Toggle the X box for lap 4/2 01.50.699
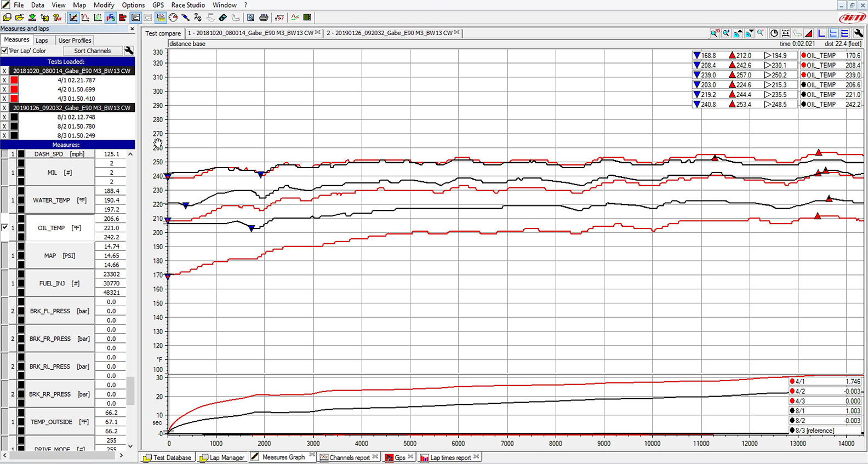 [4, 89]
